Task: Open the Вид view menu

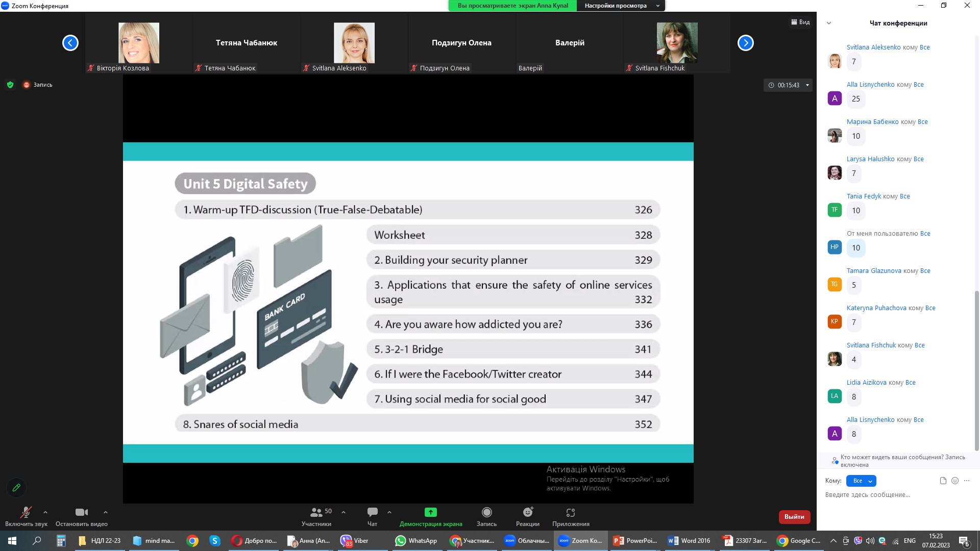Action: [800, 22]
